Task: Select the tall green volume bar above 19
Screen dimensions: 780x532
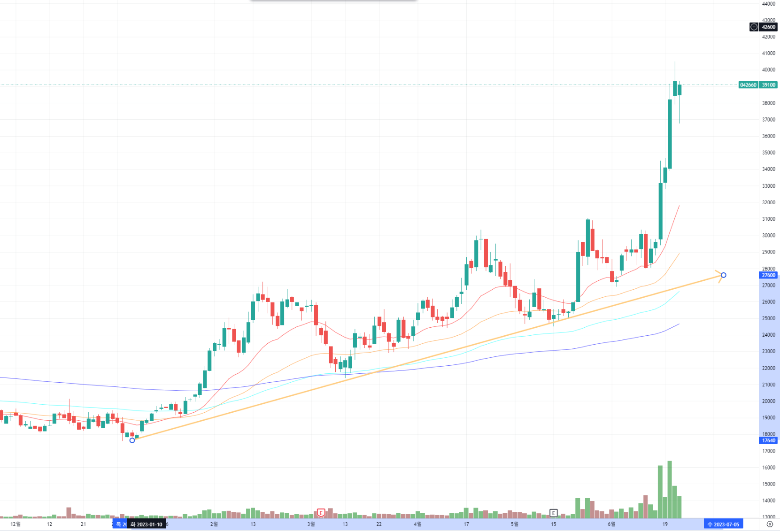Action: [670, 489]
